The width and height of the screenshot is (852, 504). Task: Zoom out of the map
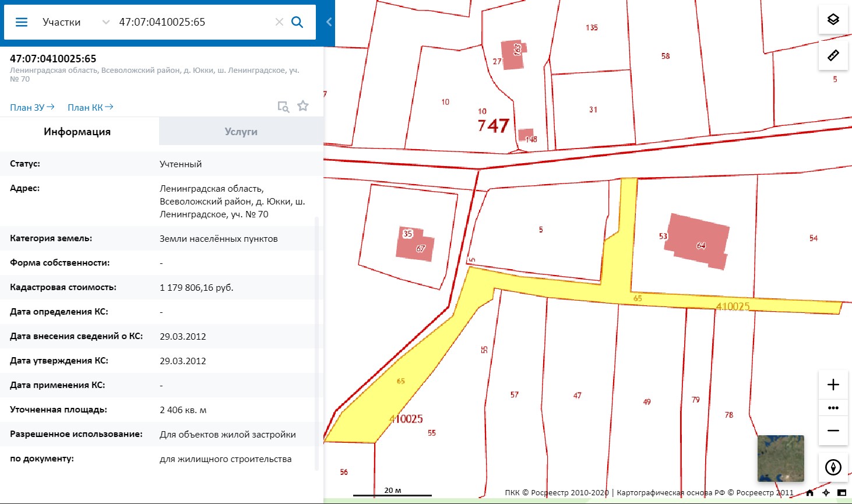[833, 431]
